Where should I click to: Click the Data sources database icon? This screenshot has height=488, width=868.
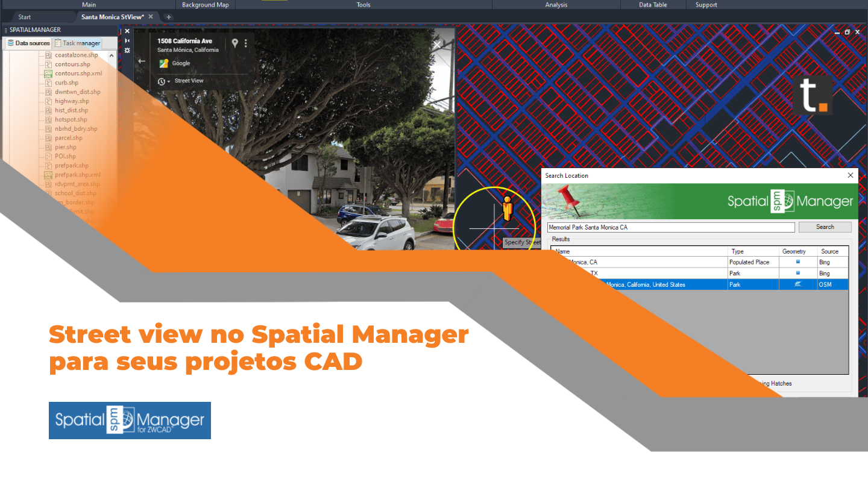click(10, 43)
